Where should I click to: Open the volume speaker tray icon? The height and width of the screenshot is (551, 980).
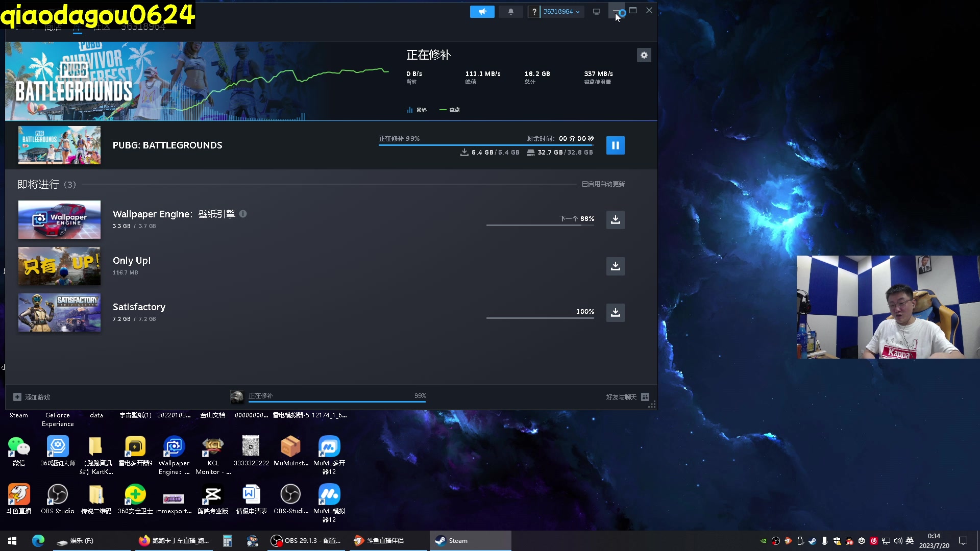point(898,541)
